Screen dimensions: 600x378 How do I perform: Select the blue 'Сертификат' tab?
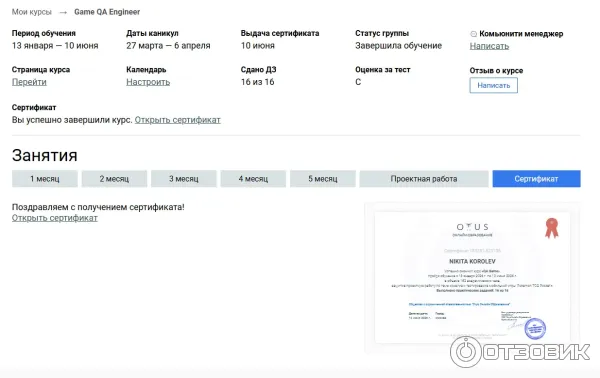pos(536,179)
